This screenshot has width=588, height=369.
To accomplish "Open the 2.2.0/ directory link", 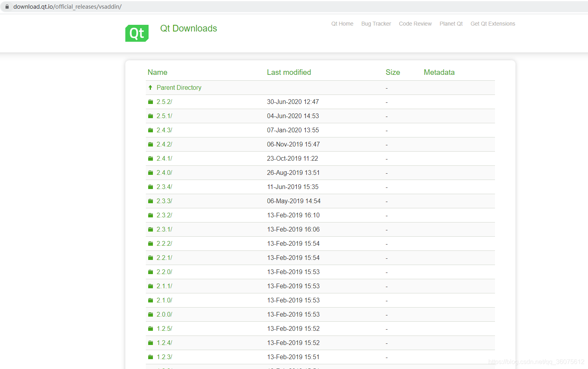I will [164, 272].
